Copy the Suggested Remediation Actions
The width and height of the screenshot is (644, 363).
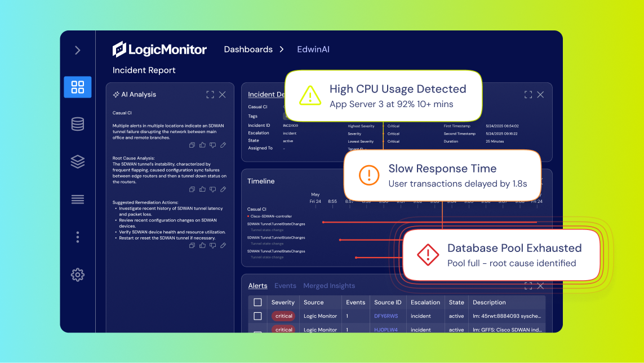[192, 245]
